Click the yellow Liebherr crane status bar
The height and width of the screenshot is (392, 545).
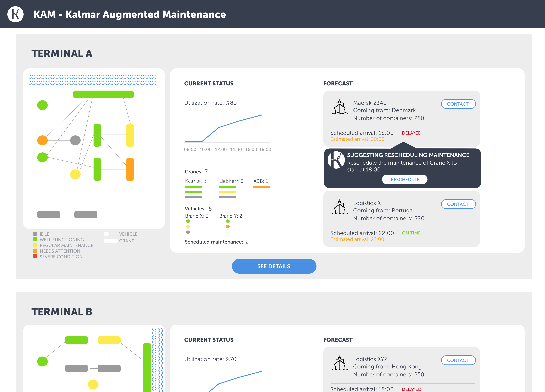228,192
